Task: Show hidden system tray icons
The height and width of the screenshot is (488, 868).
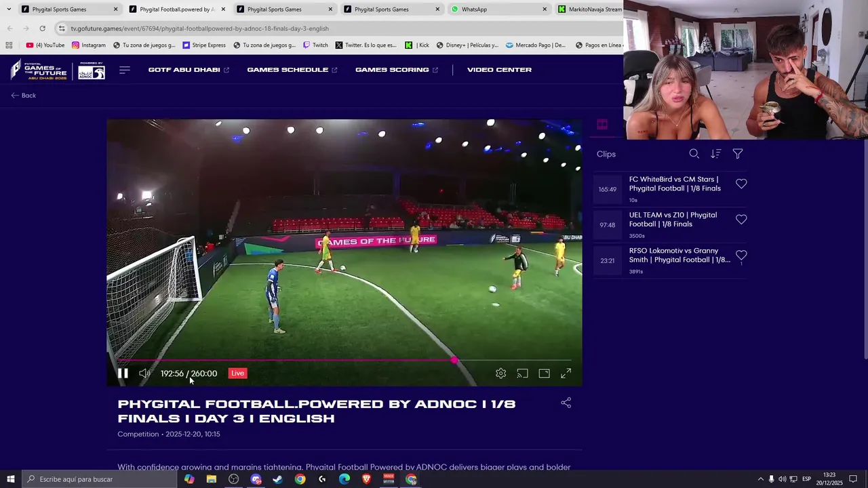Action: [x=760, y=479]
